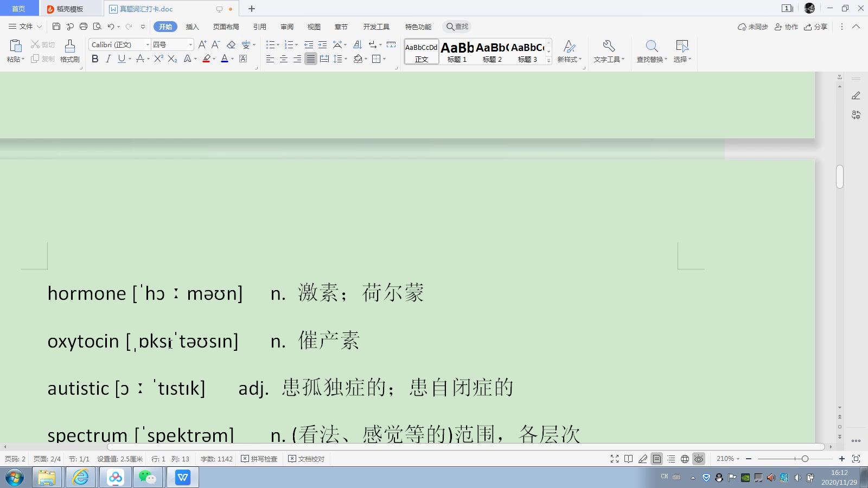Apply subscript X₂ formatting
Image resolution: width=868 pixels, height=488 pixels.
point(173,59)
